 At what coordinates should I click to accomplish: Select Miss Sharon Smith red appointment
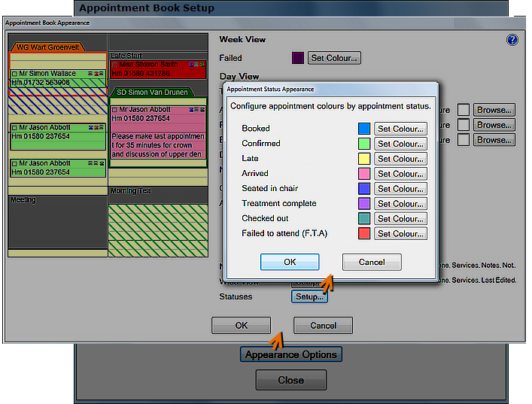click(158, 69)
